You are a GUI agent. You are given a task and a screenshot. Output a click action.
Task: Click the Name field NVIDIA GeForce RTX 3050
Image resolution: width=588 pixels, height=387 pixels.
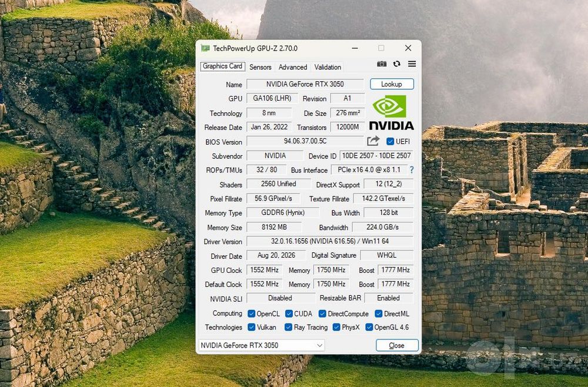pos(305,84)
